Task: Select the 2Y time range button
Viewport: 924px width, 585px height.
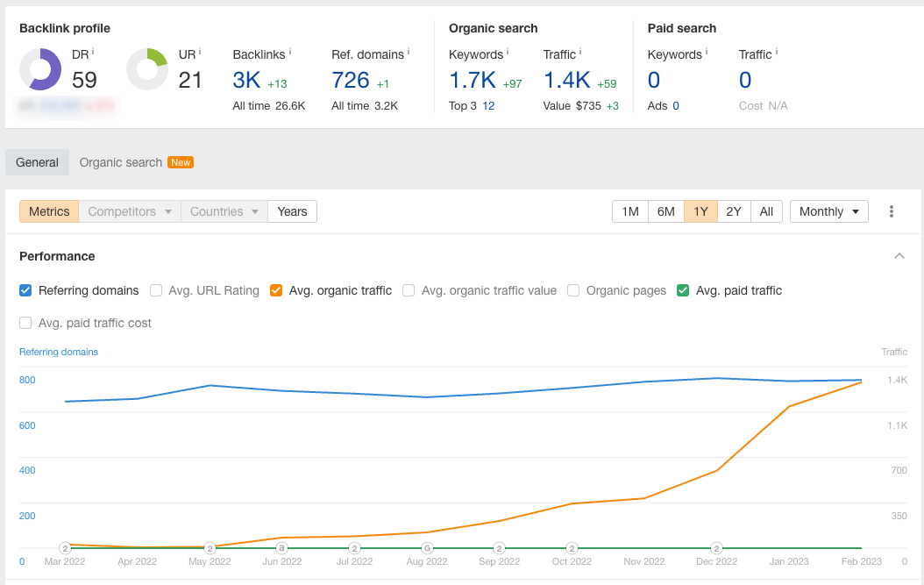Action: coord(734,211)
